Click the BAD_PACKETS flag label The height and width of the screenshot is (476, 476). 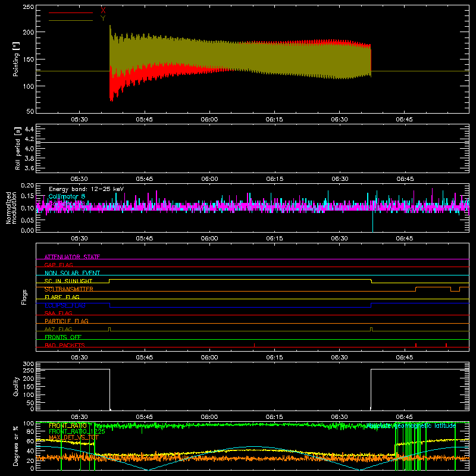coord(65,345)
